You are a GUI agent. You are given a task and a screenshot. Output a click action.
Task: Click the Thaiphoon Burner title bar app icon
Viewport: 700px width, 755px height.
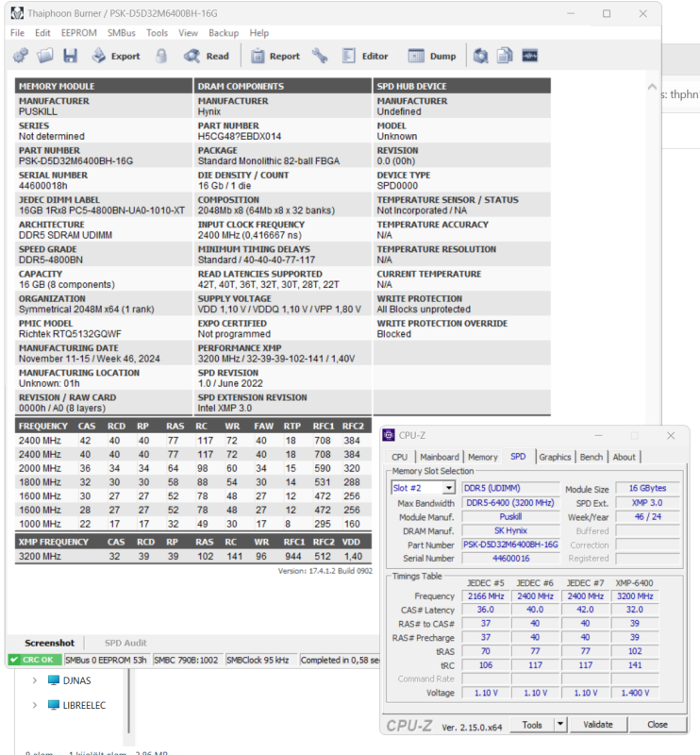17,13
